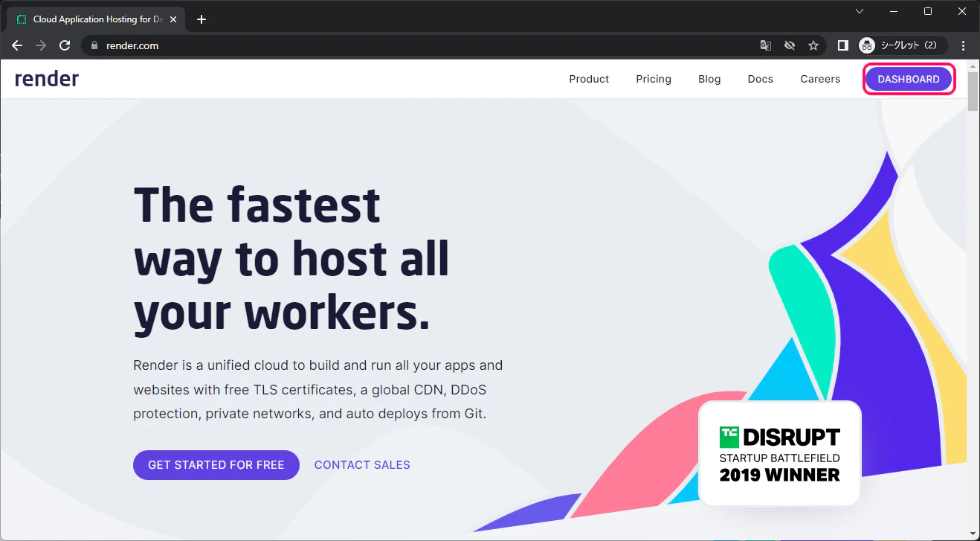This screenshot has width=980, height=541.
Task: Click the Disrupt 2019 Winner badge
Action: (779, 453)
